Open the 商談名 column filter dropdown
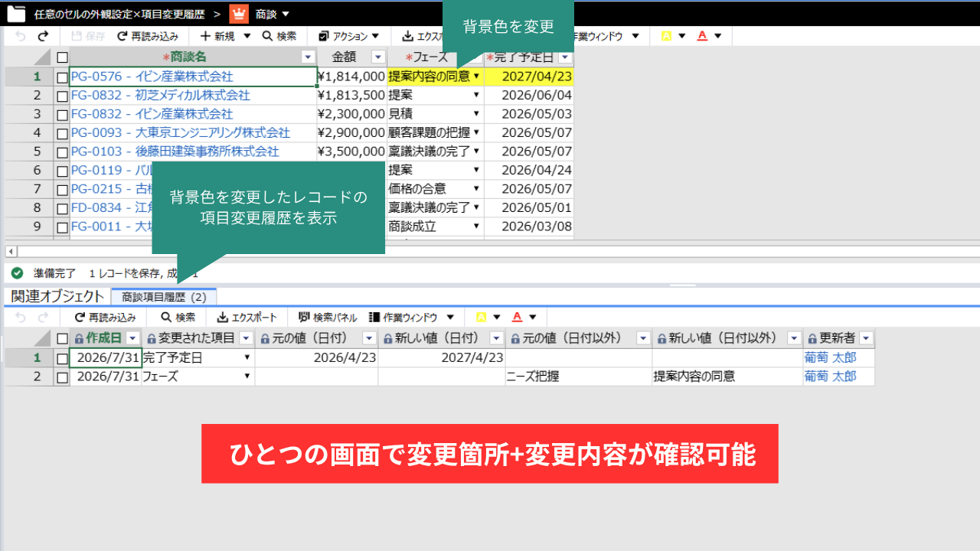Screen dimensions: 980x551 click(308, 57)
